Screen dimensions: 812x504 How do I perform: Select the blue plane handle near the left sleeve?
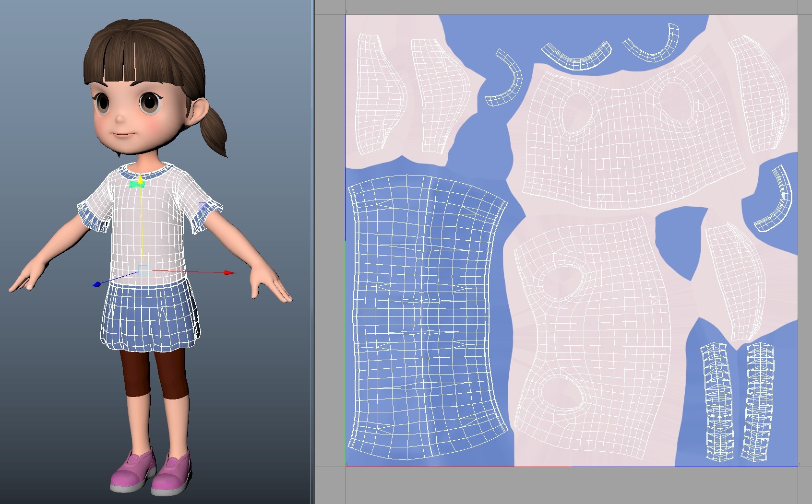point(203,205)
